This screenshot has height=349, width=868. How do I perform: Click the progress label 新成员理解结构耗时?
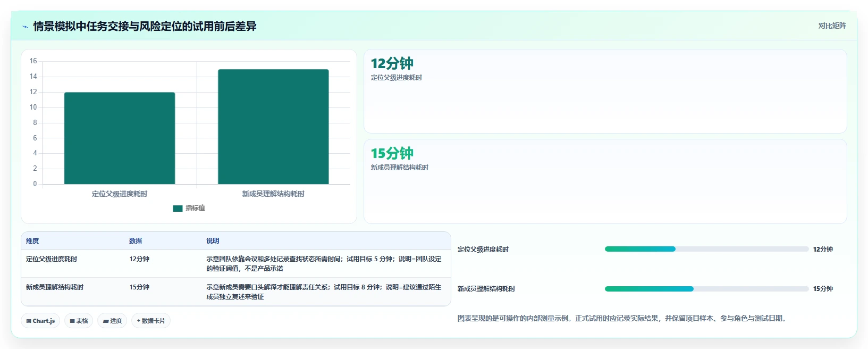[x=486, y=289]
